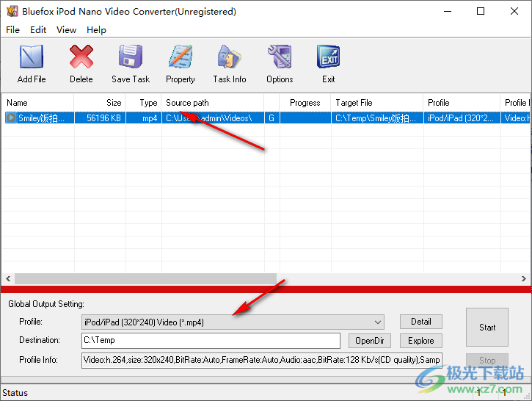This screenshot has height=401, width=532.
Task: Click the G cell in the file row
Action: [272, 118]
